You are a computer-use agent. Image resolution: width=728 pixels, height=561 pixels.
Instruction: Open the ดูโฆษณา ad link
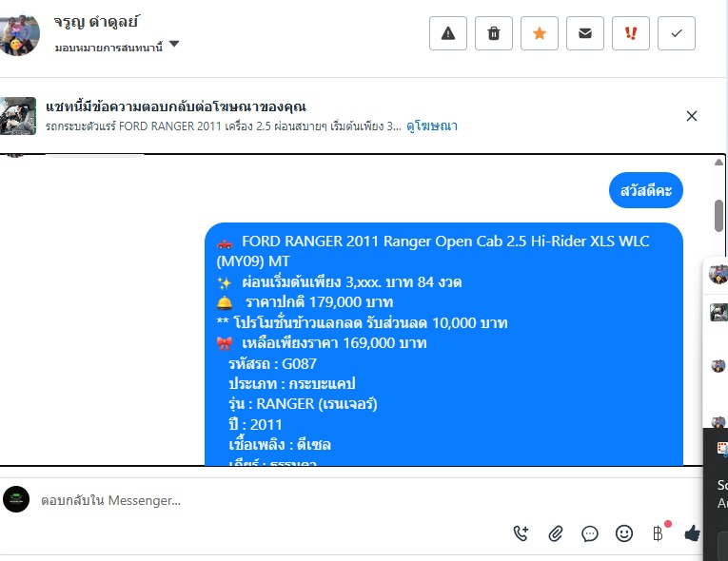(432, 126)
